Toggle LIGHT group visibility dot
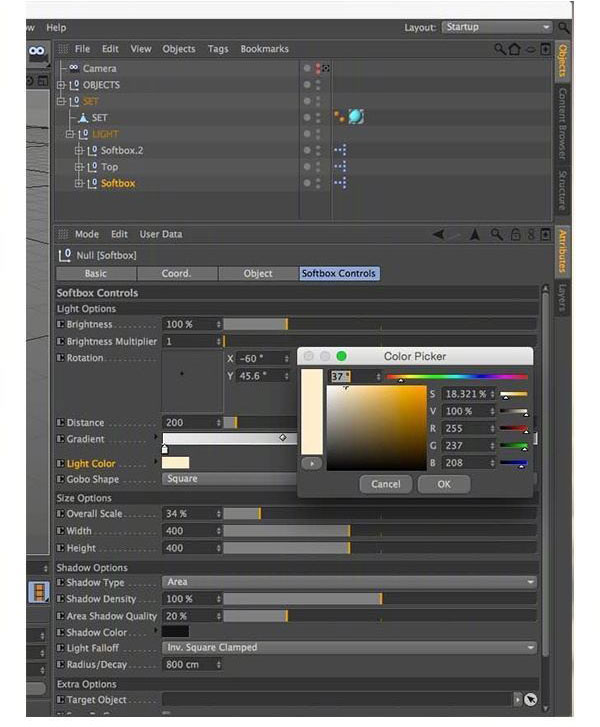 pyautogui.click(x=307, y=134)
